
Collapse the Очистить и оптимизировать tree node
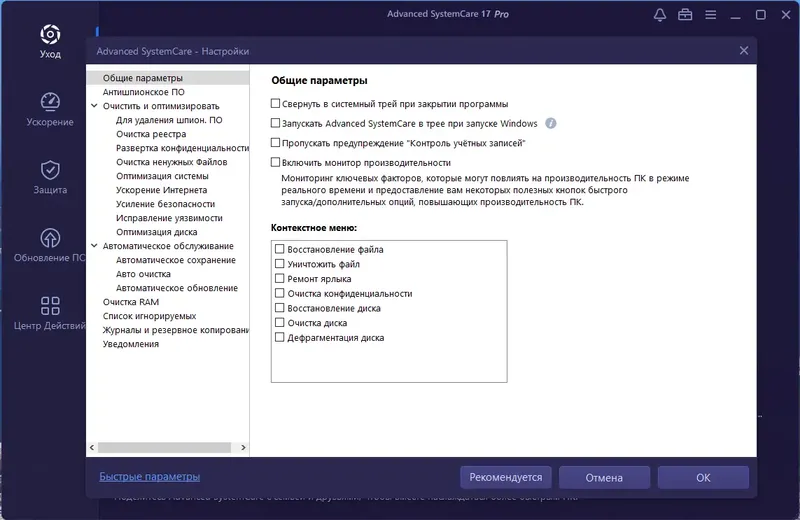[94, 106]
